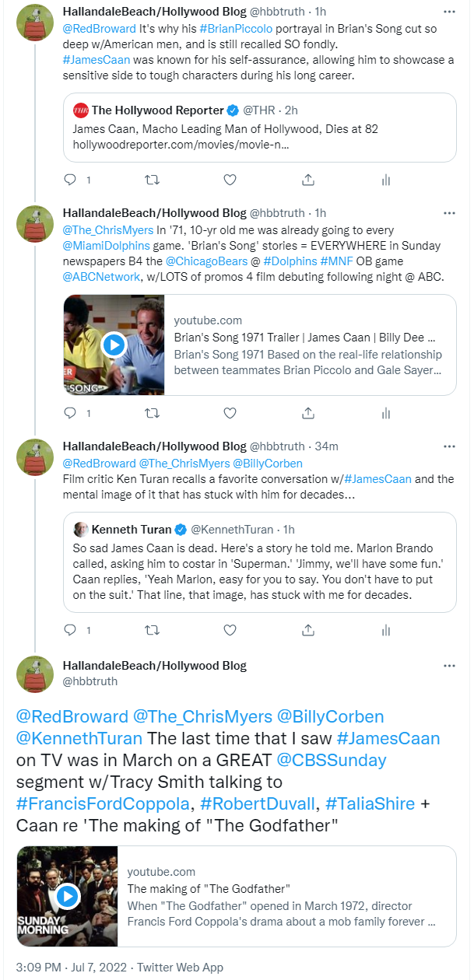Like the tweet quoting The Hollywood Reporter
The image size is (474, 980).
pos(230,180)
